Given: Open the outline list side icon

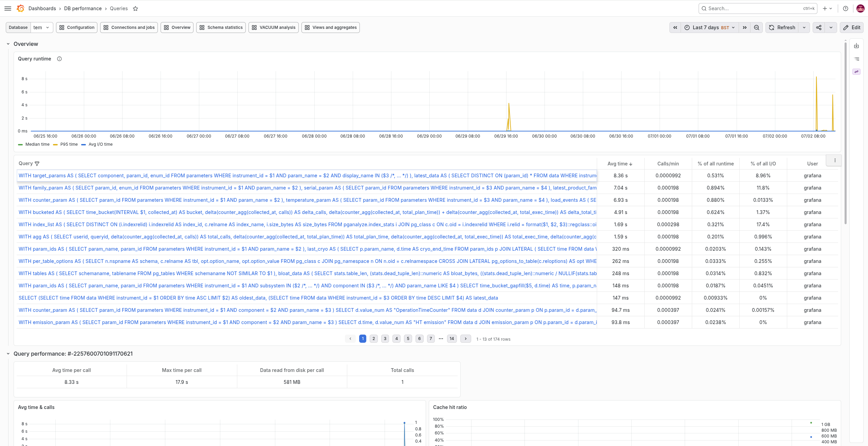Looking at the screenshot, I should coord(856,59).
